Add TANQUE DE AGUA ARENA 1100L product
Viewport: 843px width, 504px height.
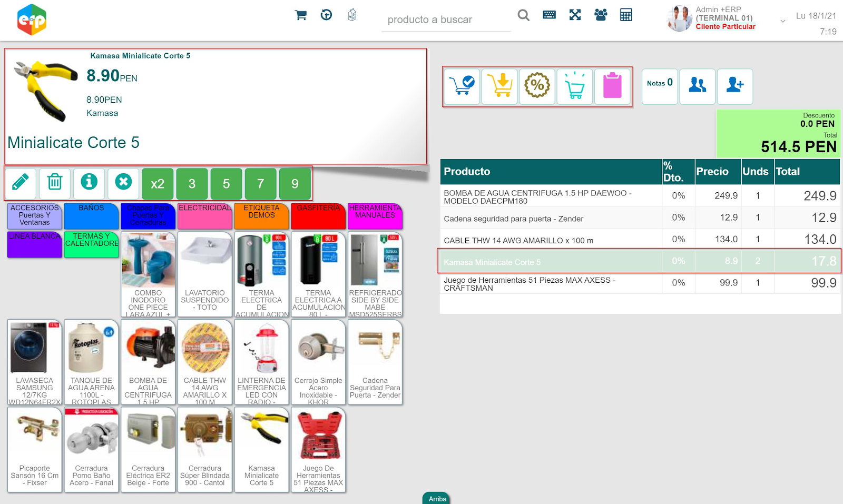point(92,362)
